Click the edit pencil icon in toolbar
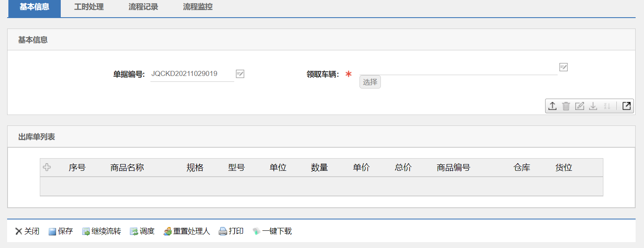This screenshot has width=644, height=248. (x=579, y=106)
